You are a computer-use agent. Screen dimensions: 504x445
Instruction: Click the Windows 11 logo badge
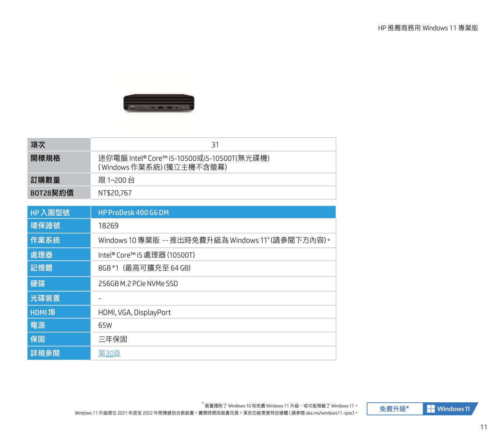click(x=450, y=409)
